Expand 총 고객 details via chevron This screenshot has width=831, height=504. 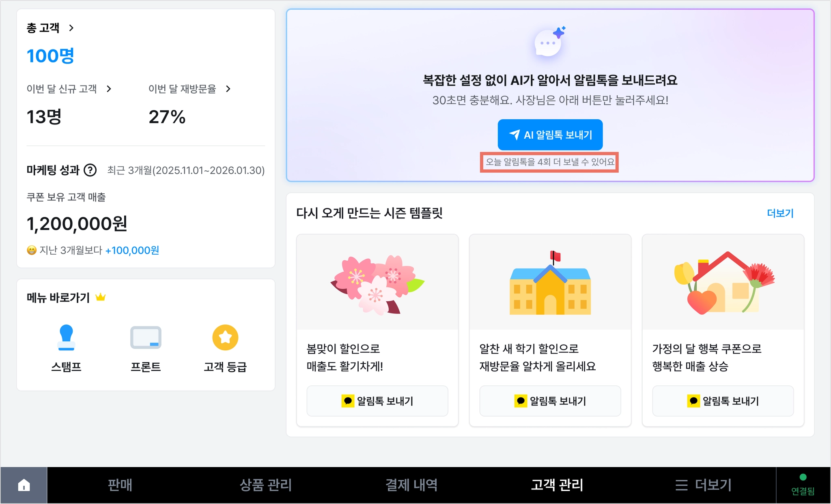(x=71, y=28)
